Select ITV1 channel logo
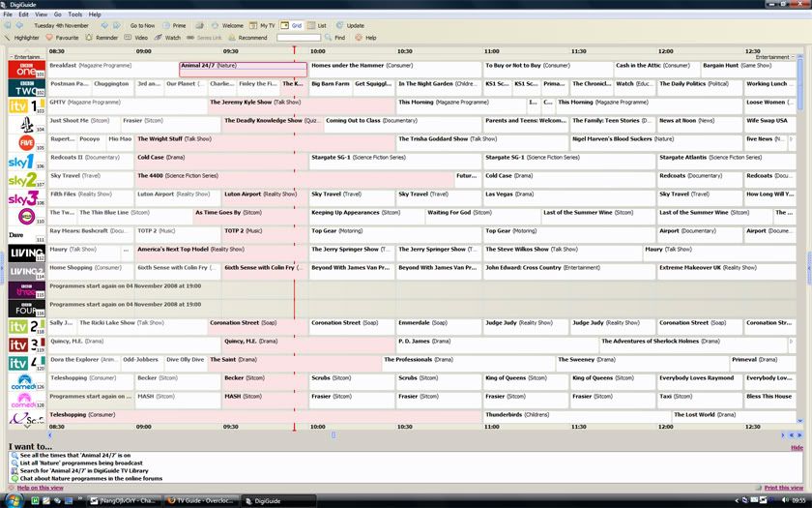812x508 pixels. coord(27,106)
